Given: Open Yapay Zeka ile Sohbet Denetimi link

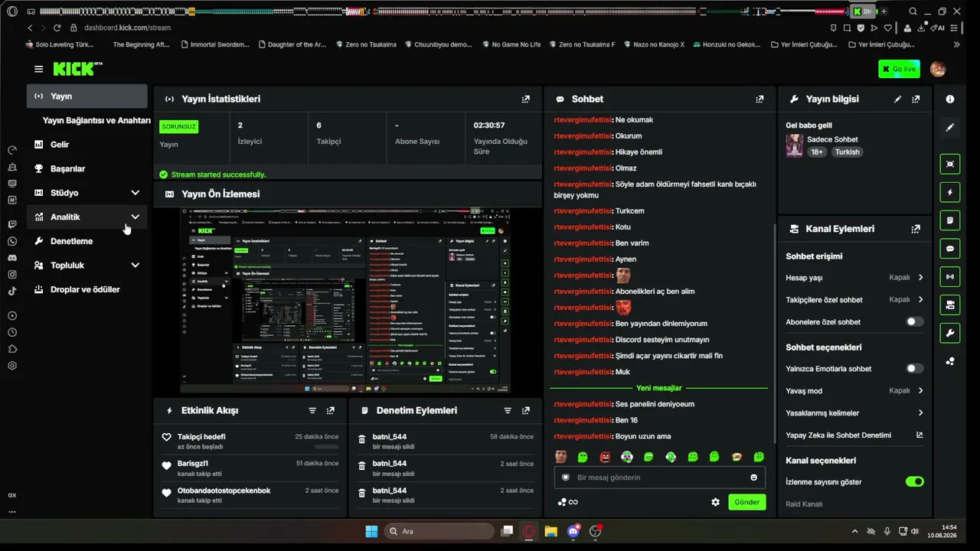Looking at the screenshot, I should pos(854,435).
